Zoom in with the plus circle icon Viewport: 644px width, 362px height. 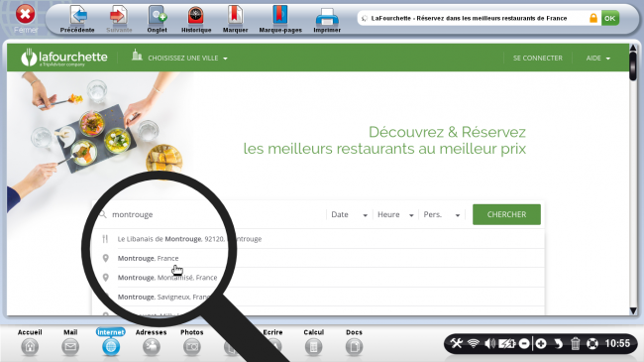[x=541, y=343]
